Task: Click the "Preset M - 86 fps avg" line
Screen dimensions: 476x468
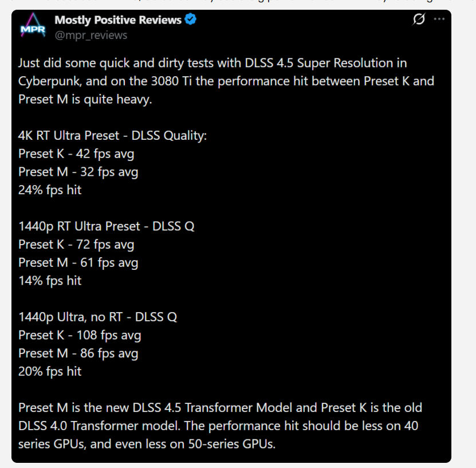Action: point(78,353)
